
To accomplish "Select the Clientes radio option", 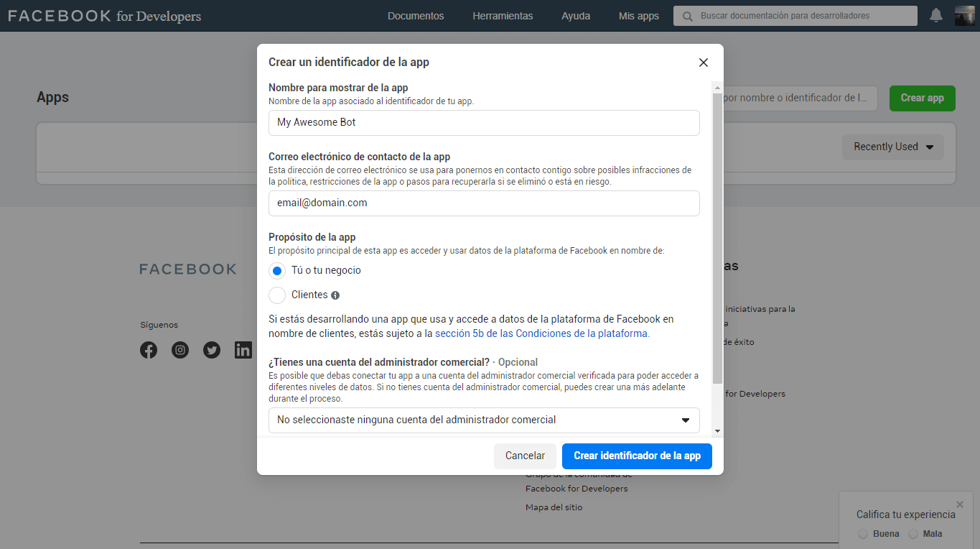I will click(277, 295).
